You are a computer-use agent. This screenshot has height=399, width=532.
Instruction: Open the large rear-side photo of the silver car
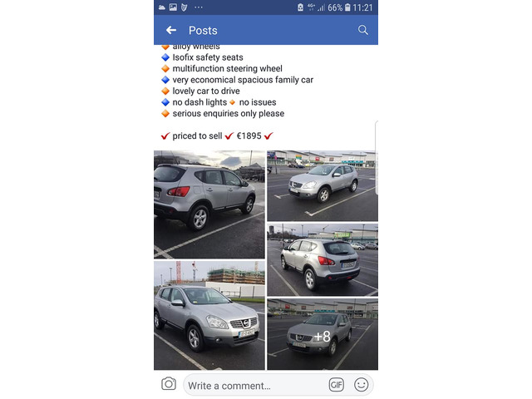(209, 204)
